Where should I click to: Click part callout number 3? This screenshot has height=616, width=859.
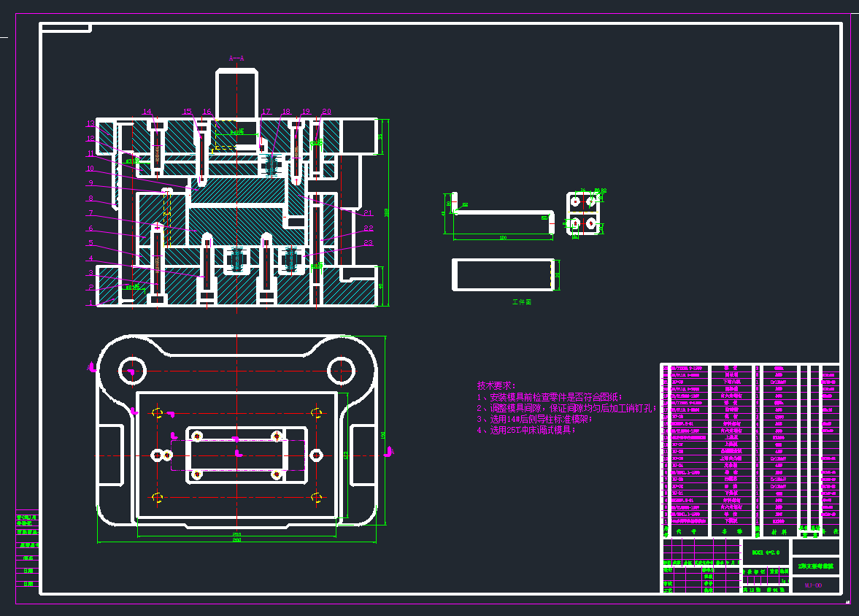(x=91, y=272)
